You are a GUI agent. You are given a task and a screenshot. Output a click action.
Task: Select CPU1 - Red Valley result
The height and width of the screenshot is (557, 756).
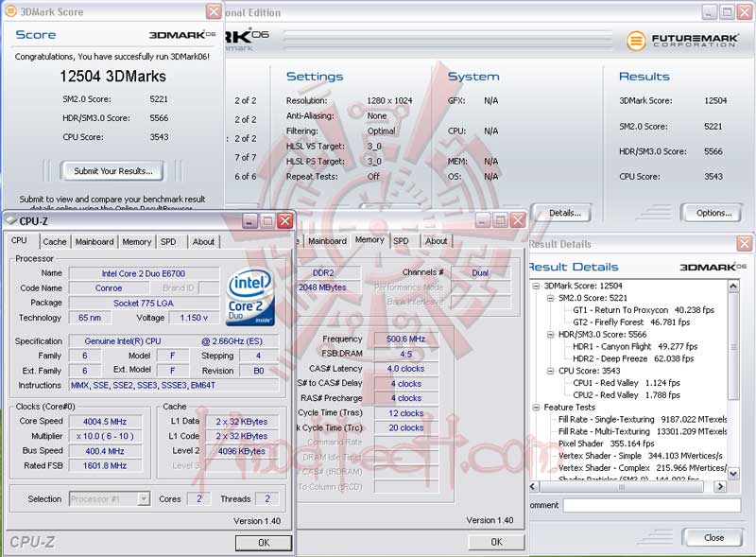coord(627,383)
